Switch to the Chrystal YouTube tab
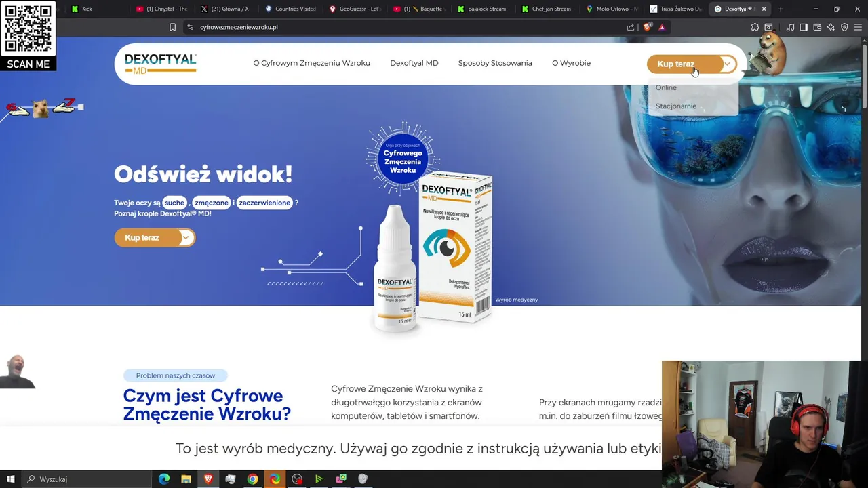Screen dimensions: 868x488 coord(163,9)
